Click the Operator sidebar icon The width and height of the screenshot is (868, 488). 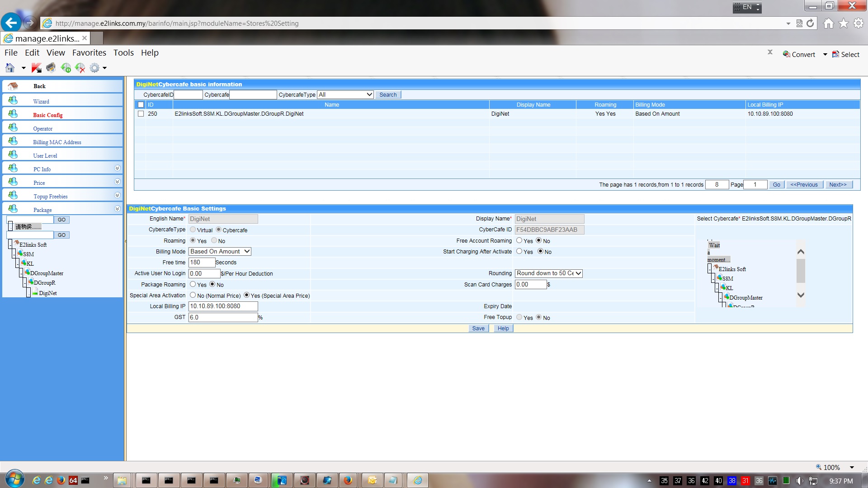pyautogui.click(x=13, y=127)
